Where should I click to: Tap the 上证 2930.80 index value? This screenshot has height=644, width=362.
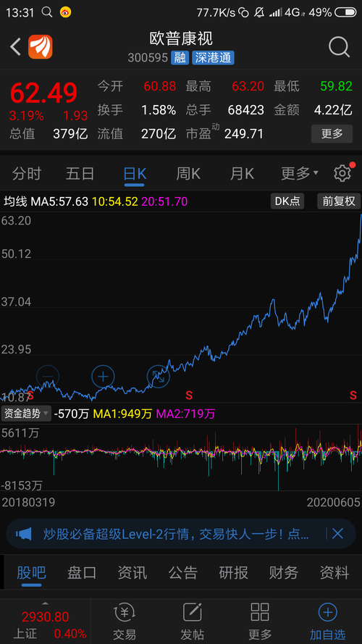pos(45,617)
